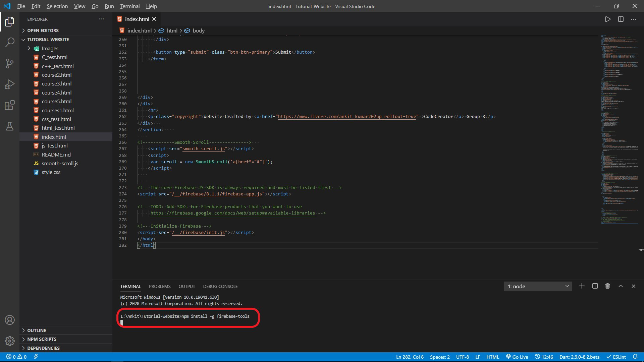
Task: Open the terminal selector dropdown '1: node'
Action: click(538, 286)
